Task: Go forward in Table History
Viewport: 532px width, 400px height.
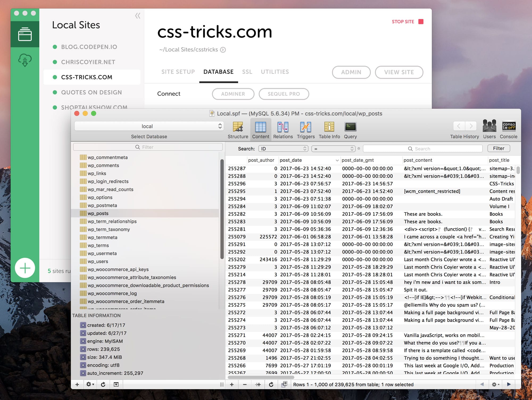Action: (471, 126)
